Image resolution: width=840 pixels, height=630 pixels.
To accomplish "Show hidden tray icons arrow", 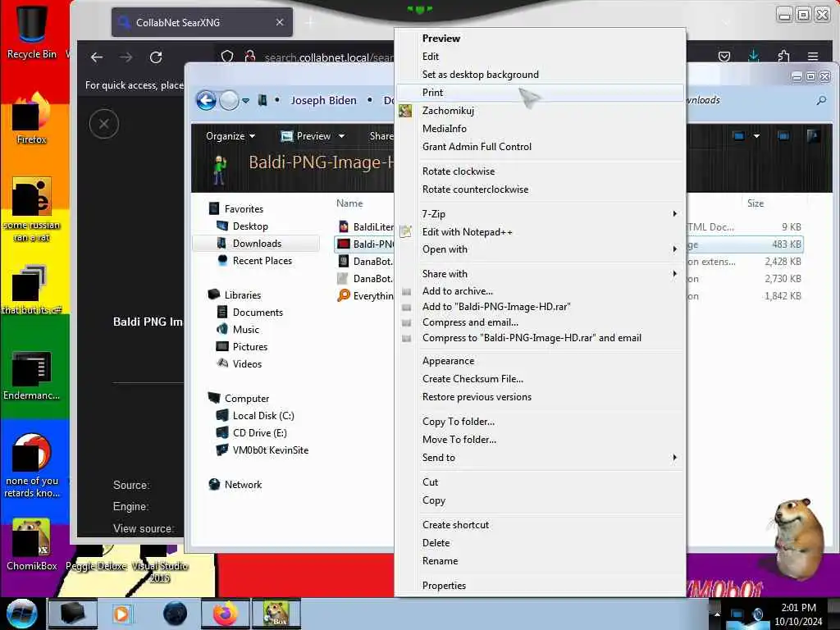I will (x=717, y=614).
